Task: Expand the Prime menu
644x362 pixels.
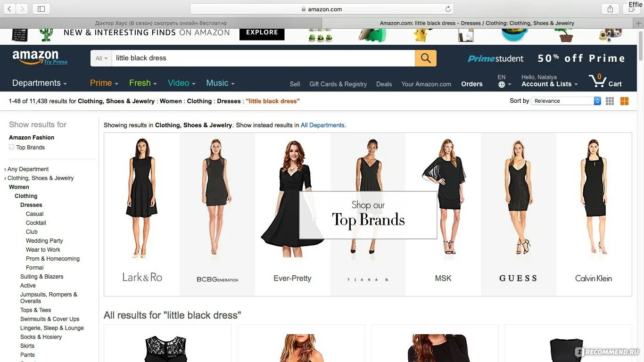Action: [x=104, y=83]
